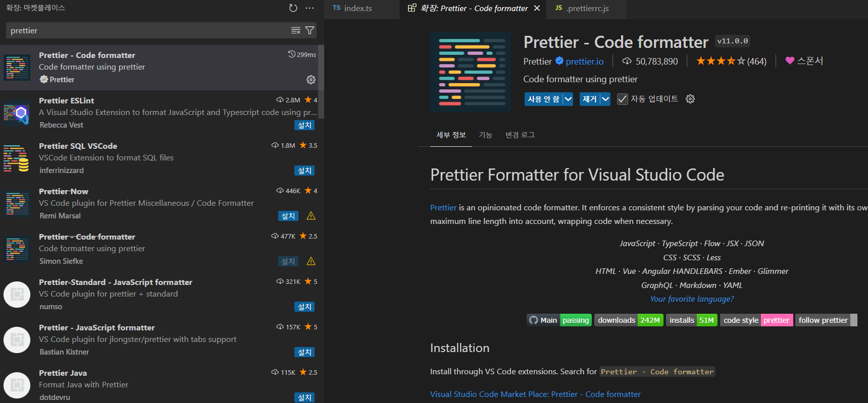Click the Prettier - Code formatter list icon
This screenshot has height=403, width=868.
coord(17,68)
